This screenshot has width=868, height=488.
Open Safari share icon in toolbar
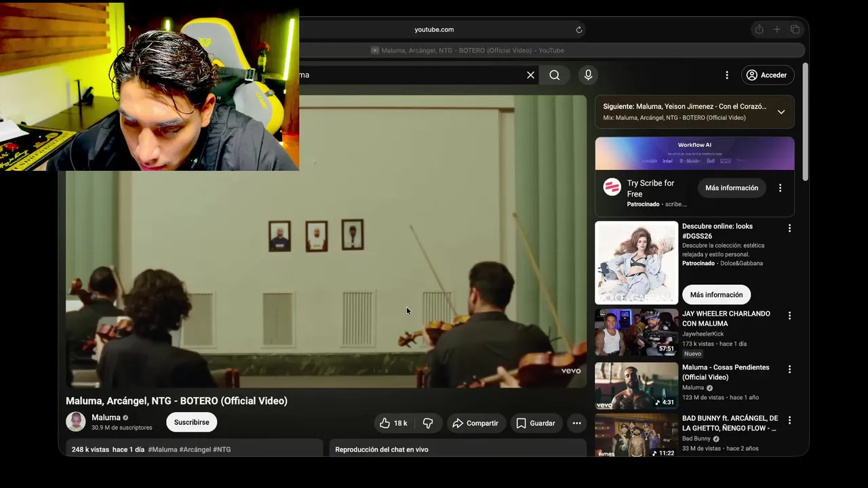point(759,30)
